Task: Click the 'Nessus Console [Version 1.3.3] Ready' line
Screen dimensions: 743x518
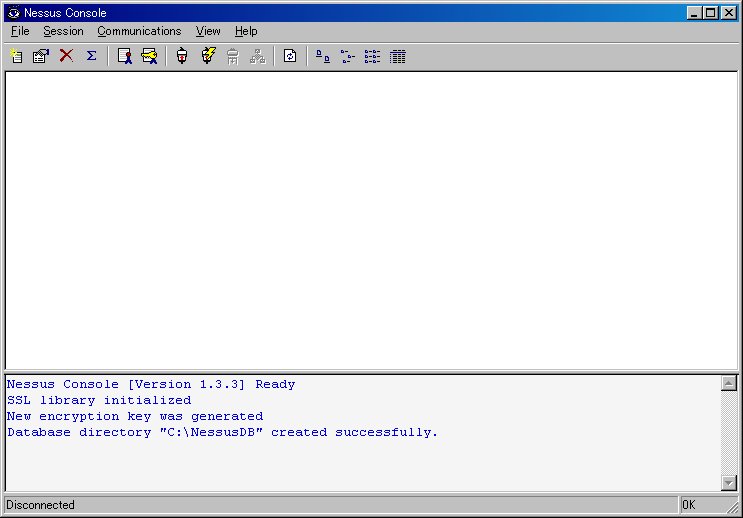Action: click(x=151, y=384)
